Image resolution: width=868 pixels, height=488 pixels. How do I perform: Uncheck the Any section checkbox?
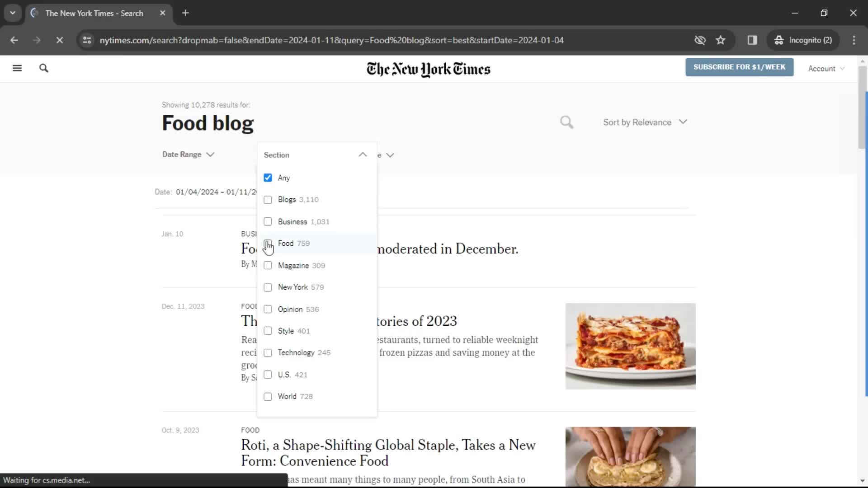click(x=268, y=178)
